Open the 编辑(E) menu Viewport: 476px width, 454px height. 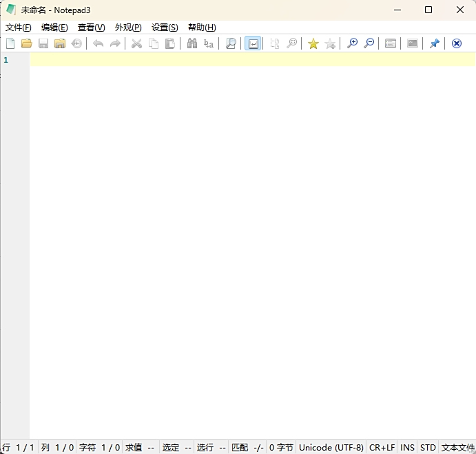[x=54, y=28]
